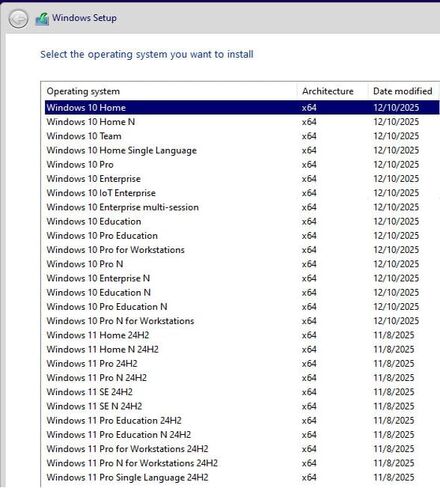Select Windows 11 SE N 24H2
Screen dimensions: 440x488
click(x=242, y=406)
